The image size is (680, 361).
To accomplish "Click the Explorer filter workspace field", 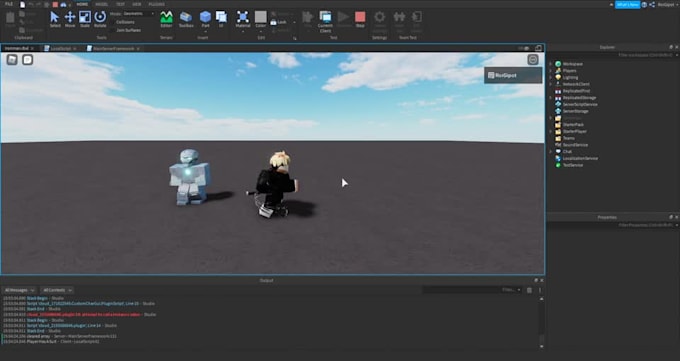I will tap(612, 55).
